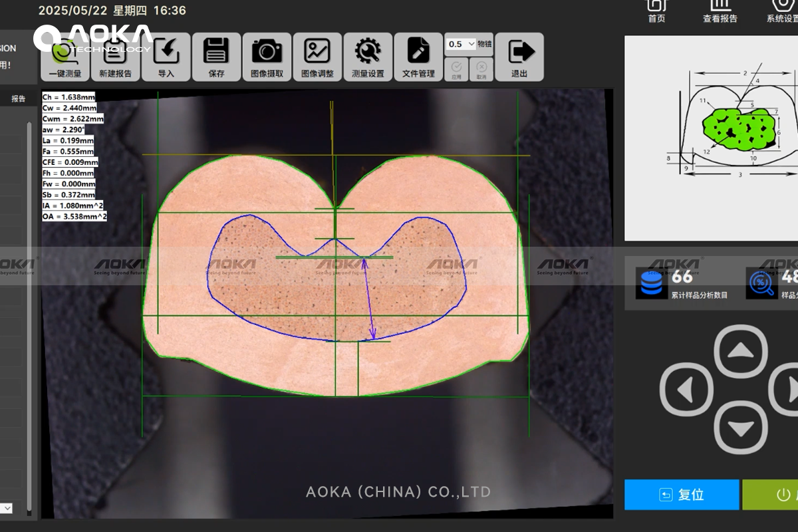Create a new report with 新建报告
Image resolution: width=798 pixels, height=532 pixels.
tap(116, 57)
